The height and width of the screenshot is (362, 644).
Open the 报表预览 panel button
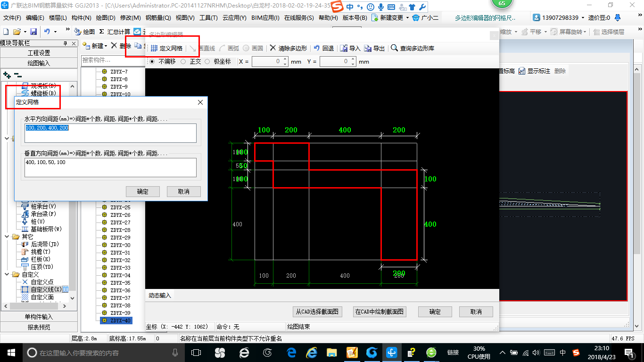39,327
